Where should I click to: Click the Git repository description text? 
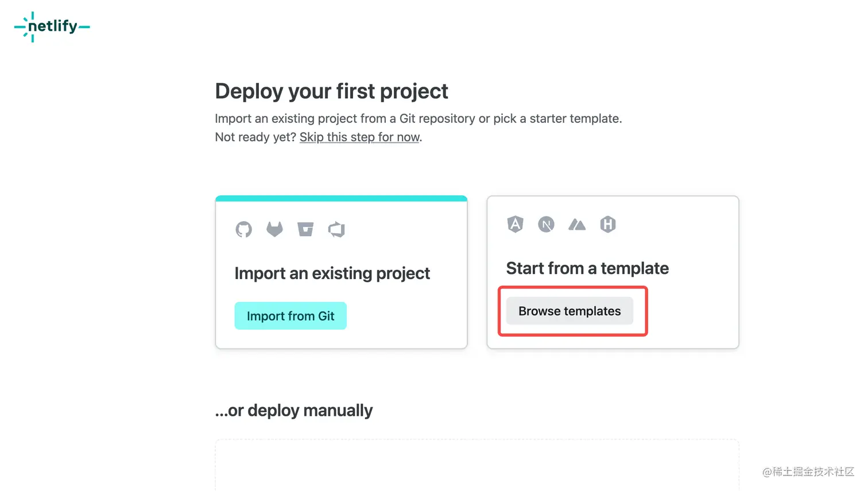[x=418, y=119]
